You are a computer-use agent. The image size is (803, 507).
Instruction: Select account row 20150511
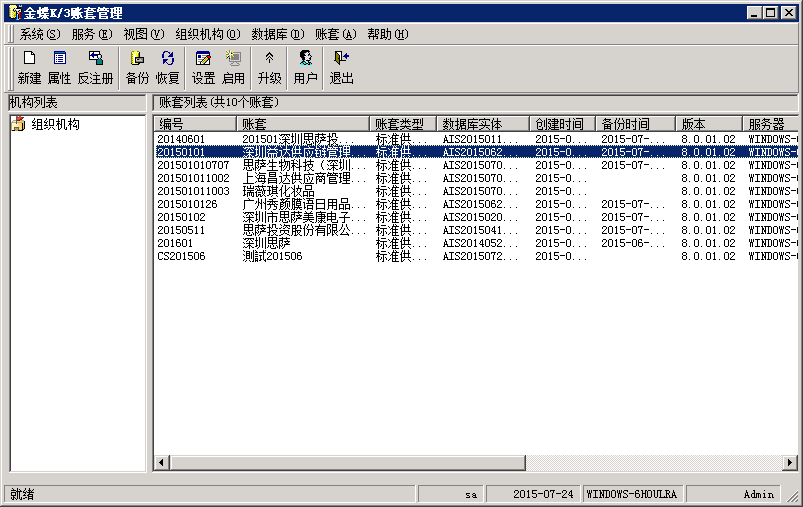476,230
